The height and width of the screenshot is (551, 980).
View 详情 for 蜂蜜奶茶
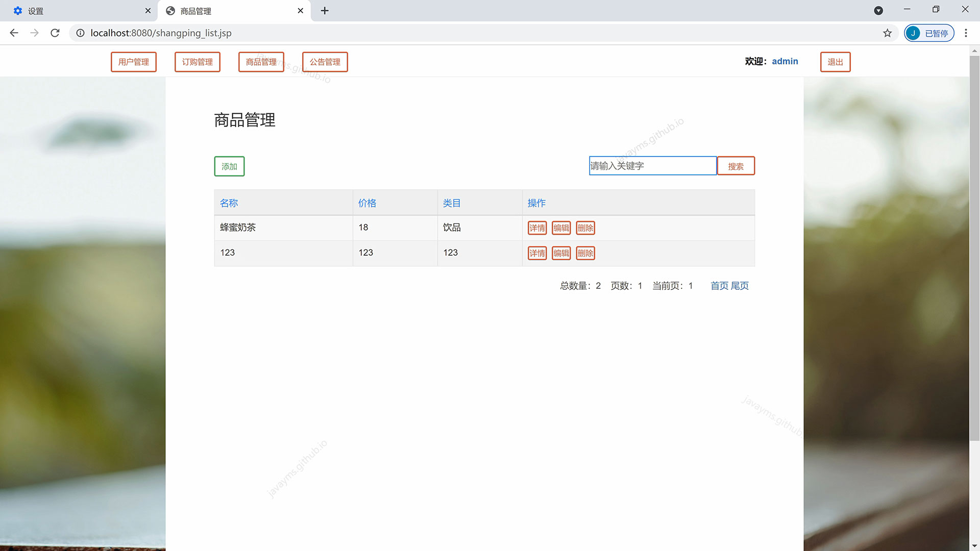(537, 228)
